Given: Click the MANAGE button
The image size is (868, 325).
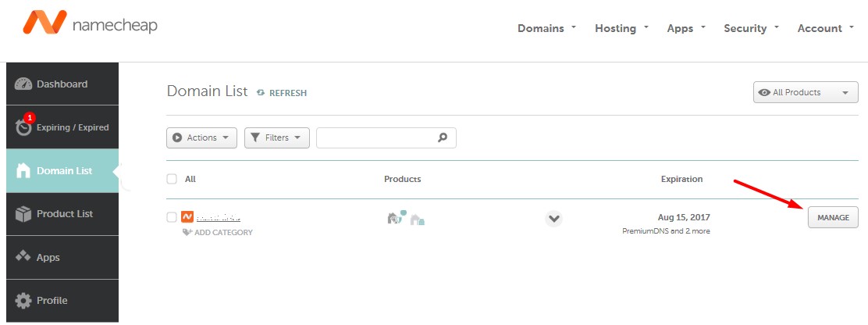Looking at the screenshot, I should pos(833,218).
